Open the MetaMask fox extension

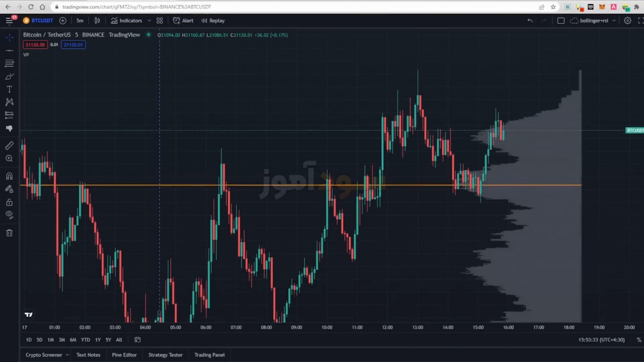click(602, 7)
